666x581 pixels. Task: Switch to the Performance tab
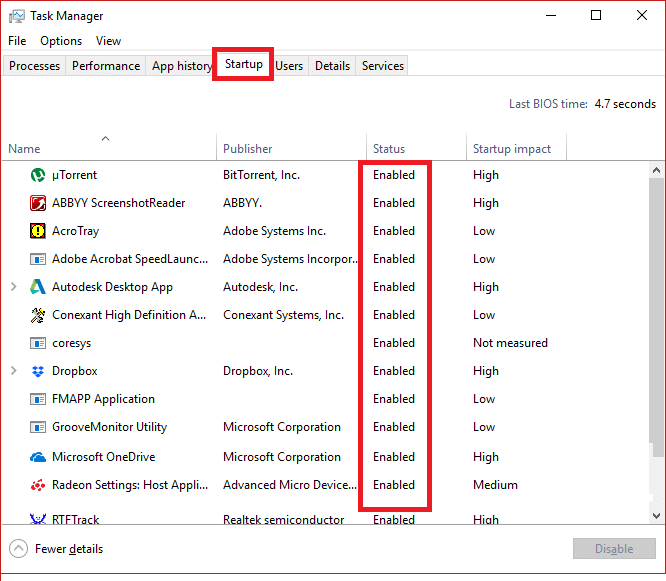point(106,66)
